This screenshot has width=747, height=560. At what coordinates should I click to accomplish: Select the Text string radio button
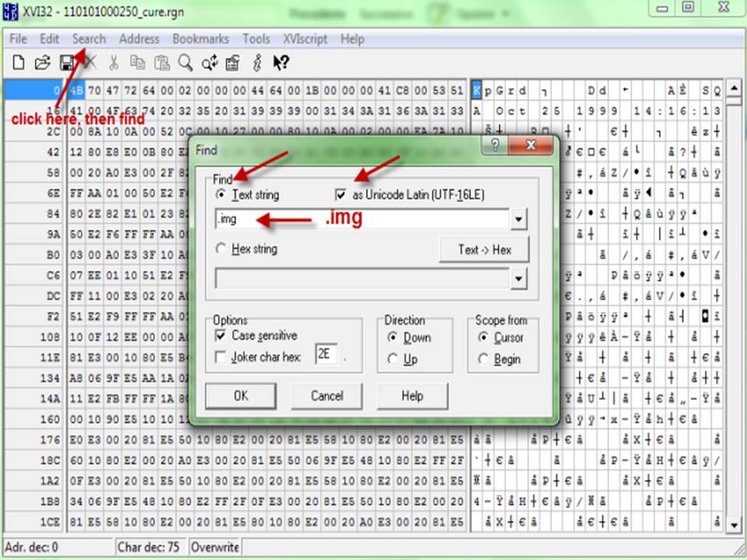[x=220, y=194]
